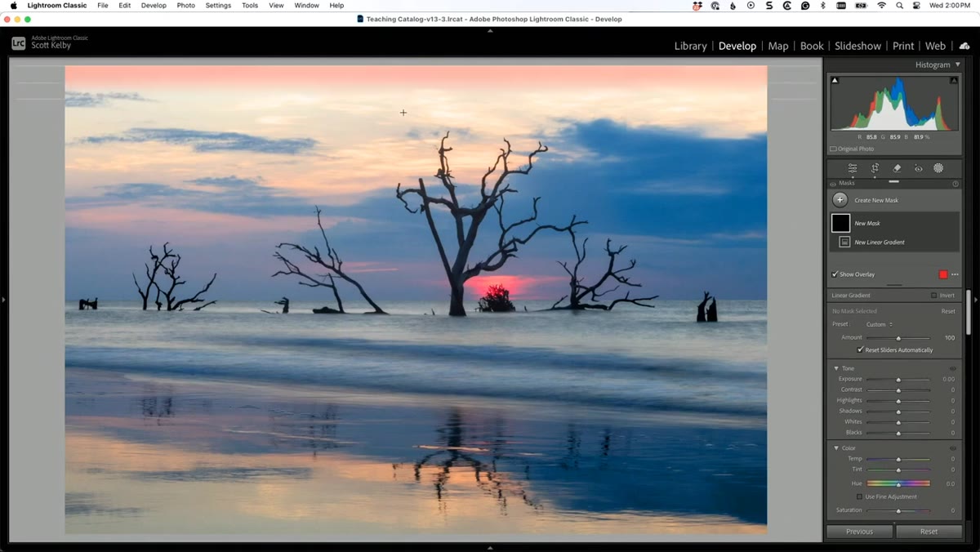The image size is (980, 552).
Task: Click the New Mask black thumbnail
Action: (x=840, y=223)
